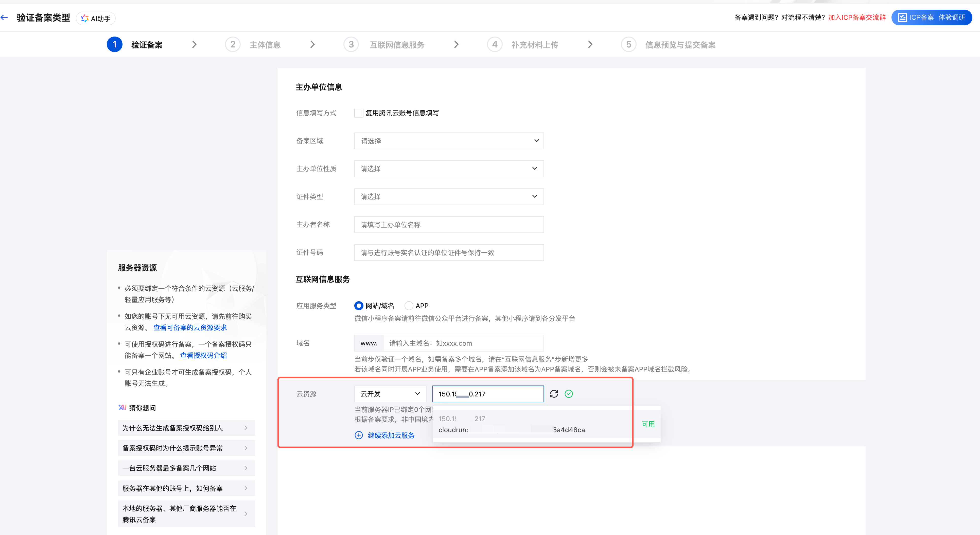Open the AI助手 assistant
The height and width of the screenshot is (535, 980).
[x=95, y=18]
